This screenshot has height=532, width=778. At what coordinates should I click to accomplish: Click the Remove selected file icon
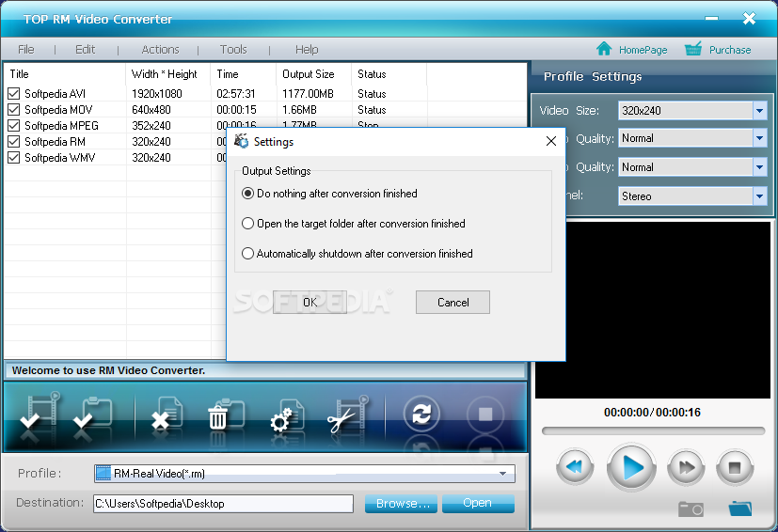(x=167, y=413)
